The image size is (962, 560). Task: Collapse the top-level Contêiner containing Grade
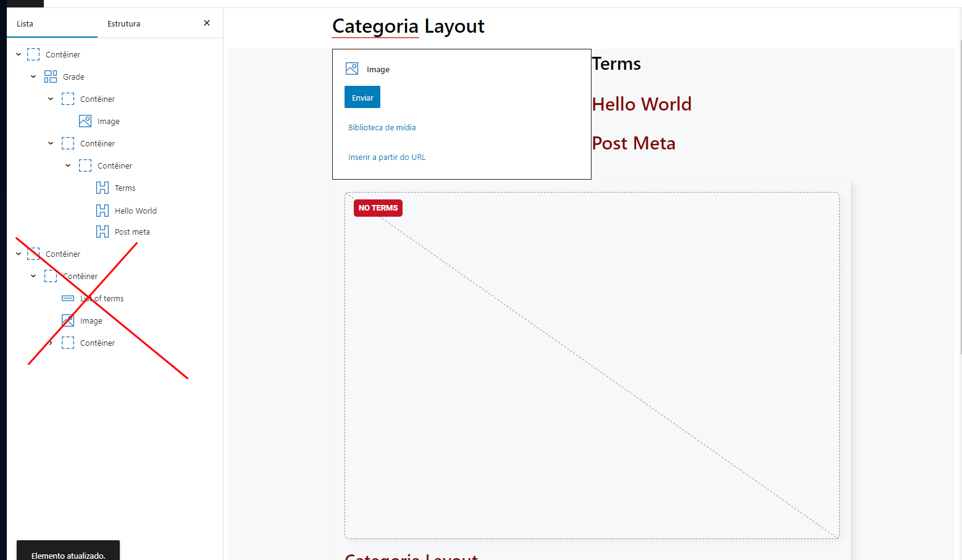[x=19, y=54]
